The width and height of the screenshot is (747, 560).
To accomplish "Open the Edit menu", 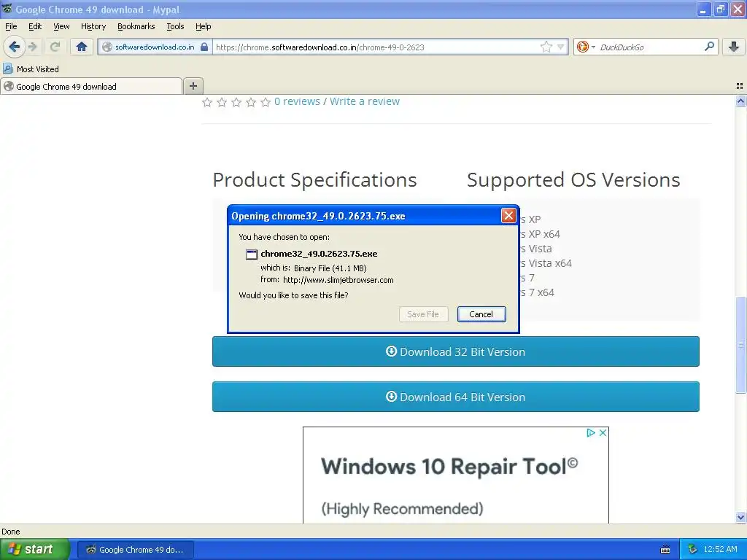I will 35,26.
